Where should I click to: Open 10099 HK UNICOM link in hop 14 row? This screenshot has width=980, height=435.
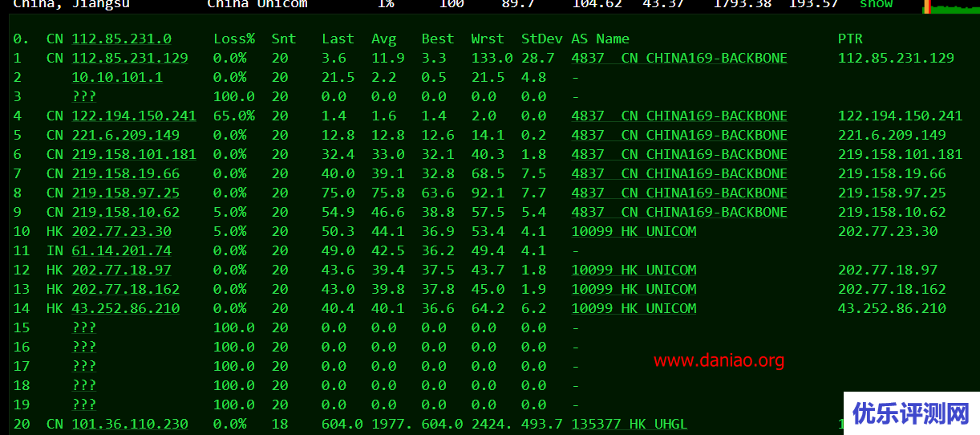pyautogui.click(x=634, y=308)
